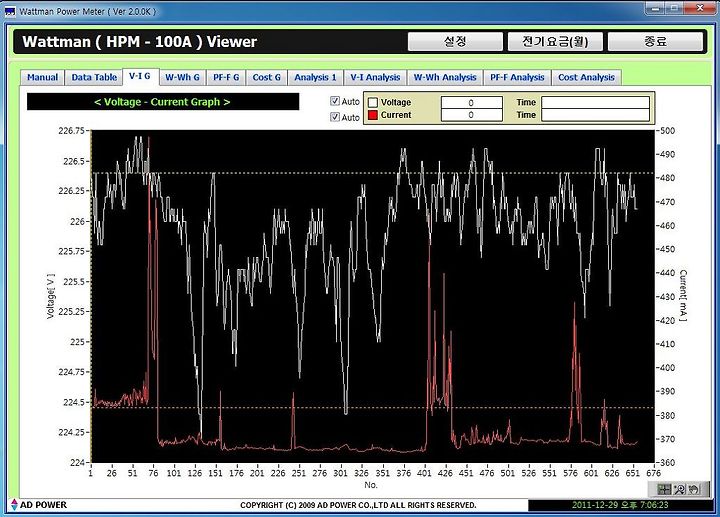Screen dimensions: 720x517
Task: Close the Wattman Power Meter window
Action: click(x=700, y=8)
